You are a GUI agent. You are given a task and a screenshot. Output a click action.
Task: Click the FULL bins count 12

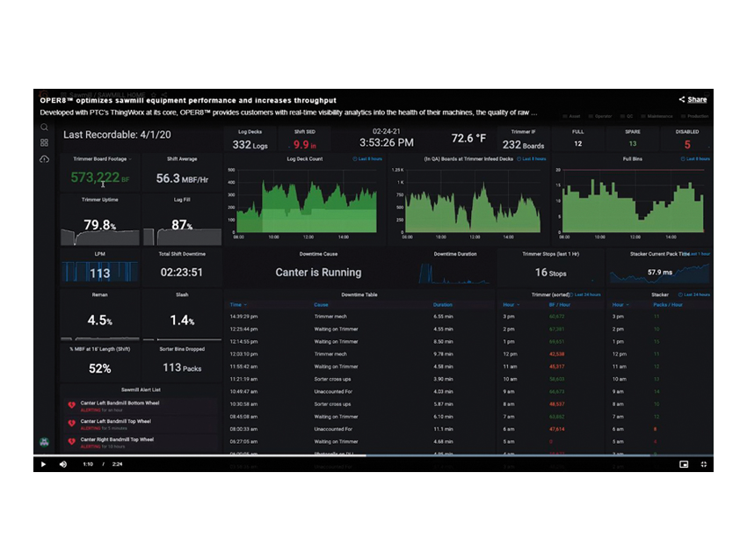pyautogui.click(x=578, y=144)
